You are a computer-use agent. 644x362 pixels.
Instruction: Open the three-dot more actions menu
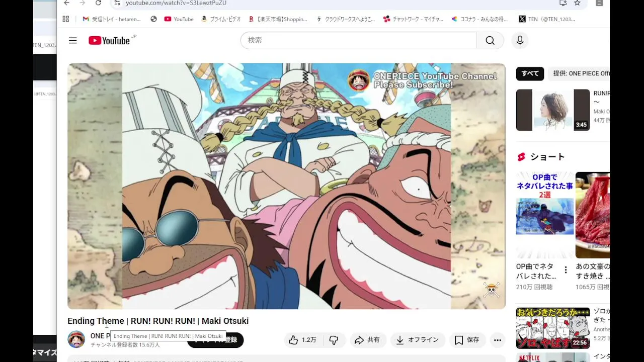point(498,340)
